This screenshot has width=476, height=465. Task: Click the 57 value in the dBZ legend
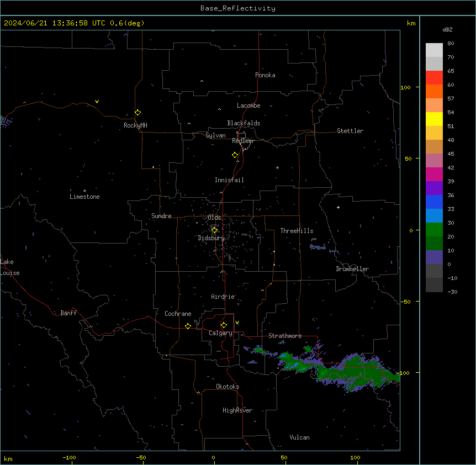[x=451, y=98]
